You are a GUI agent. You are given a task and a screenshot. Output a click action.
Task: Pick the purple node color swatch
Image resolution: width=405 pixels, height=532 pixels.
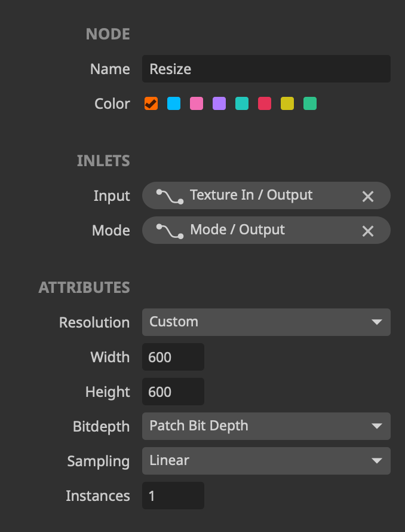(219, 104)
